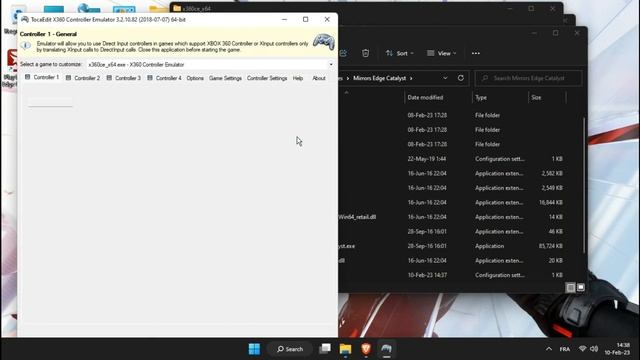The height and width of the screenshot is (360, 640).
Task: Click the Delete trash icon in File Explorer
Action: tap(365, 53)
